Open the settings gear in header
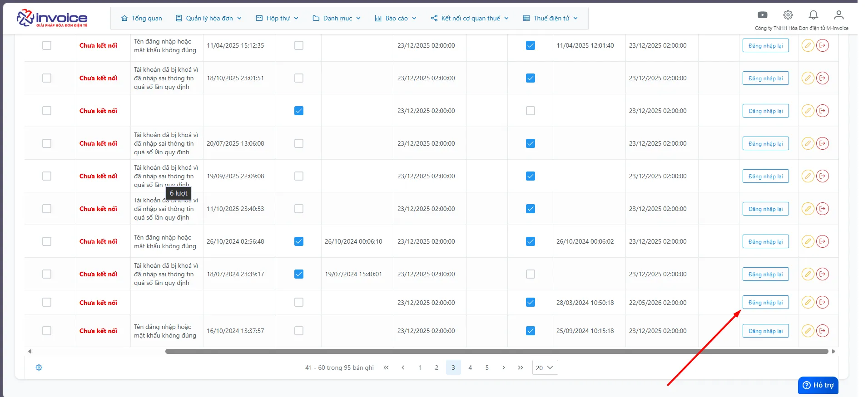The width and height of the screenshot is (868, 397). coord(788,15)
